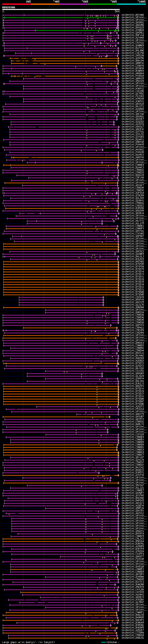Click the red 20% identity legend bar
This screenshot has height=644, width=148.
coord(16,4)
